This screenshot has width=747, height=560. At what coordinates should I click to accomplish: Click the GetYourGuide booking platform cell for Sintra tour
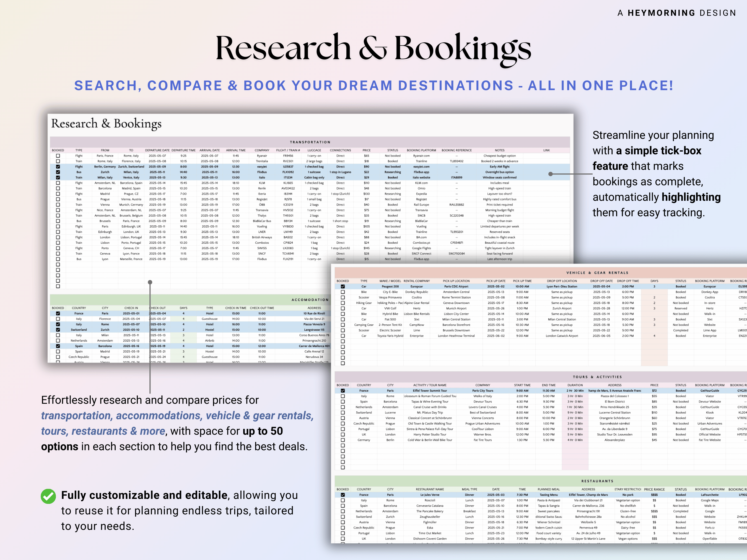click(710, 429)
